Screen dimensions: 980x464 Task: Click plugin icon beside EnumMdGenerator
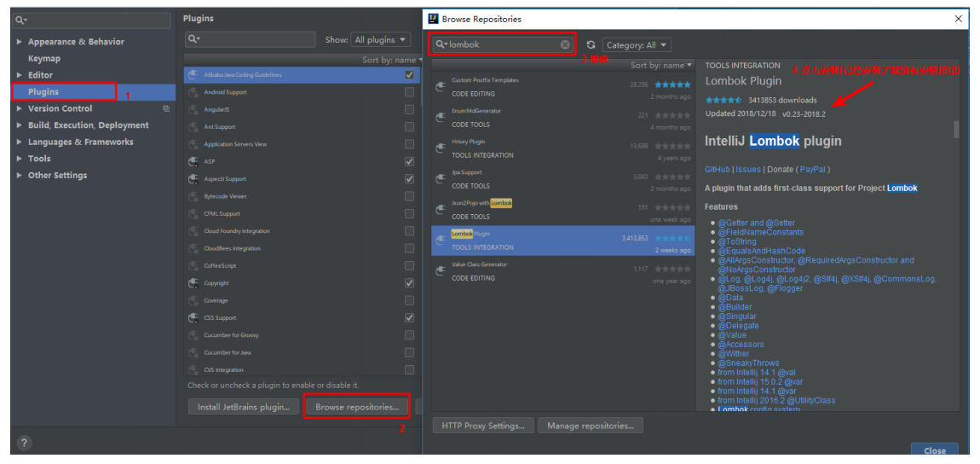tap(440, 117)
